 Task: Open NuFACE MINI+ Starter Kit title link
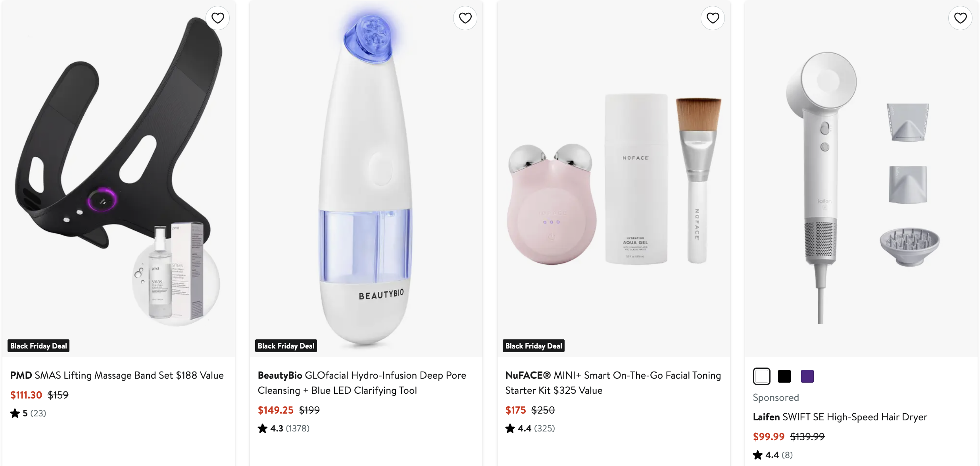(613, 383)
